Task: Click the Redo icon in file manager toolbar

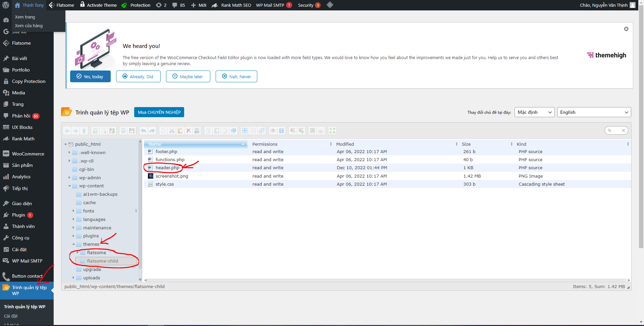Action: coord(152,131)
